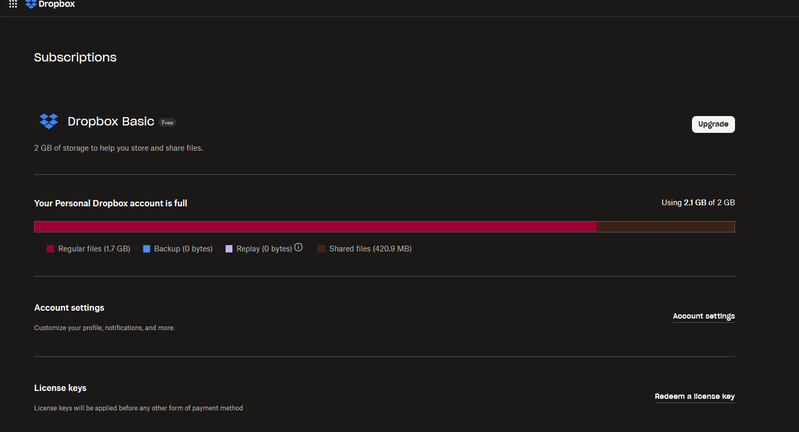This screenshot has height=432, width=799.
Task: Click the red portion of the storage bar
Action: click(315, 227)
